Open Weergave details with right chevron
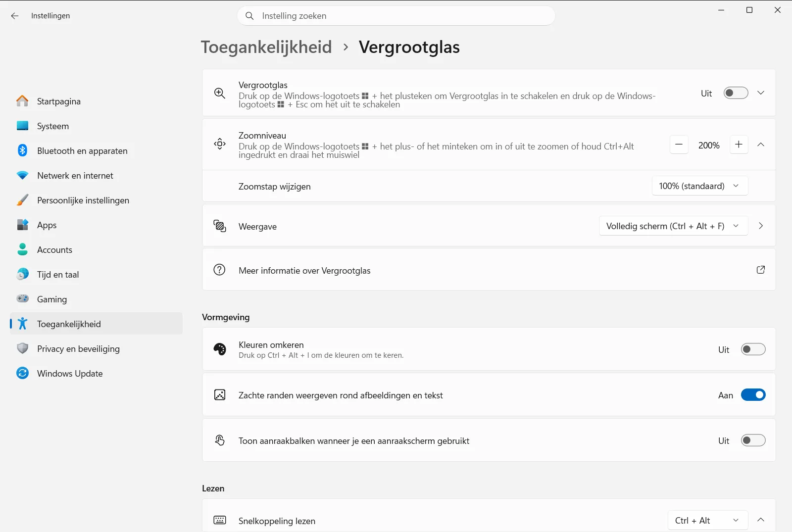 click(x=761, y=226)
